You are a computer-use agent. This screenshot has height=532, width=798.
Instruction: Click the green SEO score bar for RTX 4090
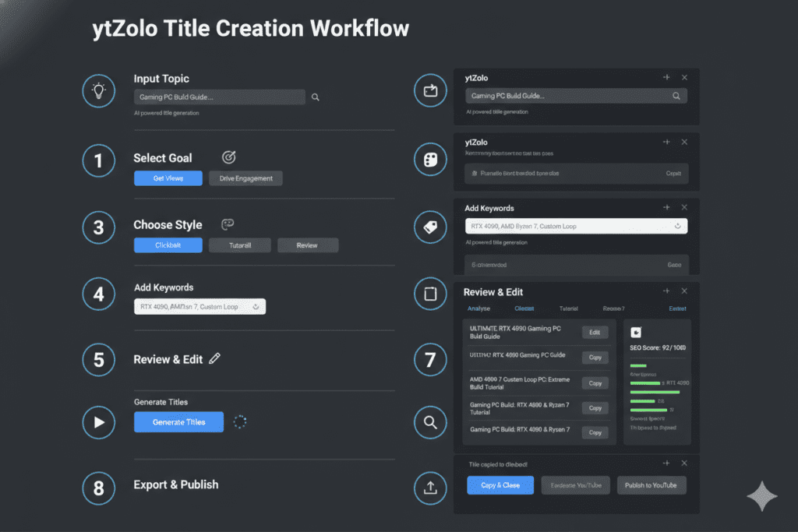click(644, 383)
